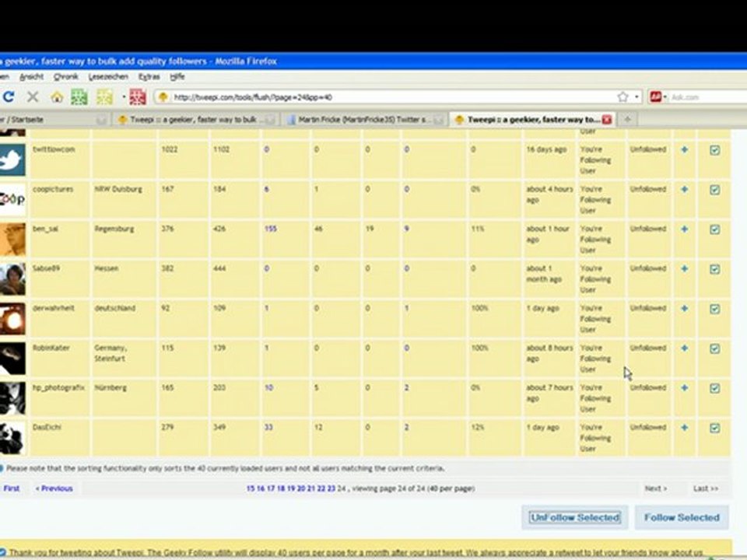The image size is (747, 560).
Task: Bookmark this page with the star icon
Action: (622, 97)
